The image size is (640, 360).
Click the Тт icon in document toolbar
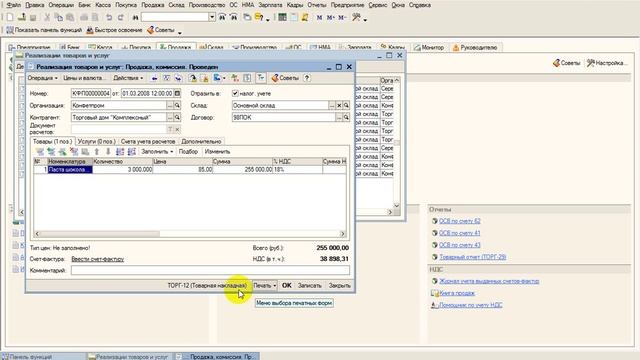point(260,78)
